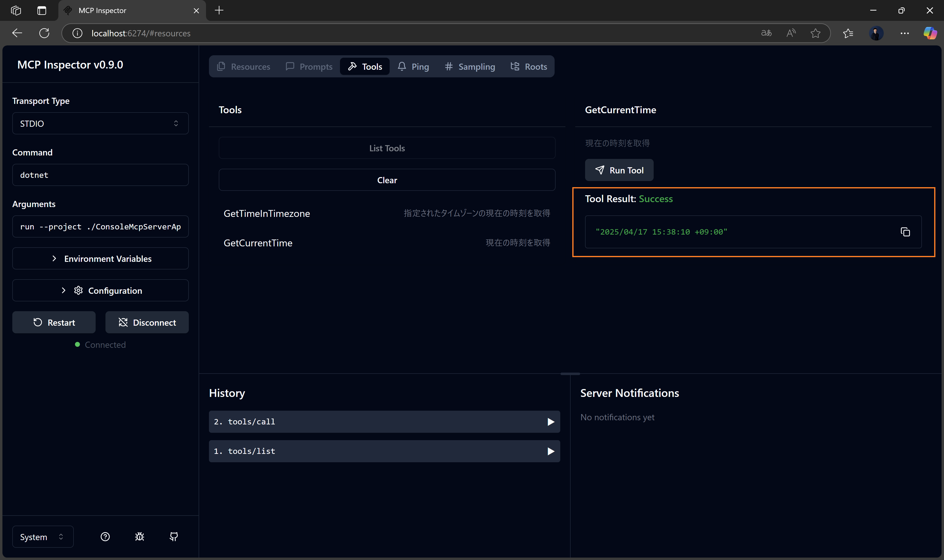Open the debugging guide bug icon
Viewport: 944px width, 560px height.
pyautogui.click(x=140, y=537)
